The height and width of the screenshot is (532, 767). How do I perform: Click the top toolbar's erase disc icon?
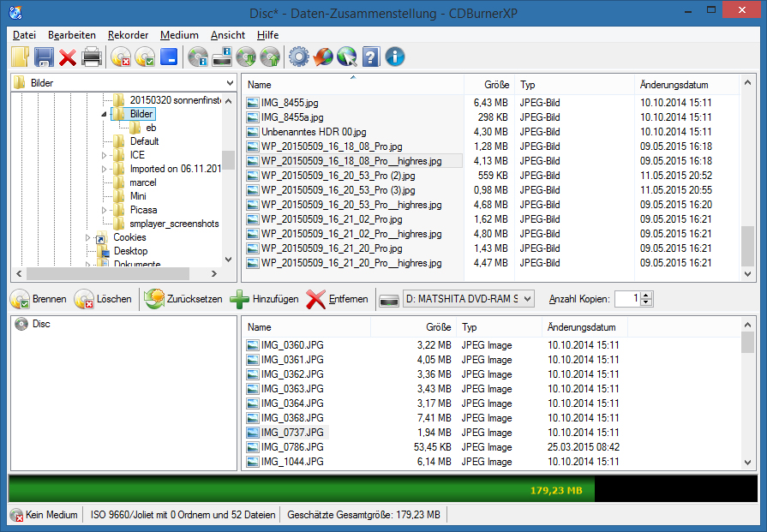click(x=121, y=57)
